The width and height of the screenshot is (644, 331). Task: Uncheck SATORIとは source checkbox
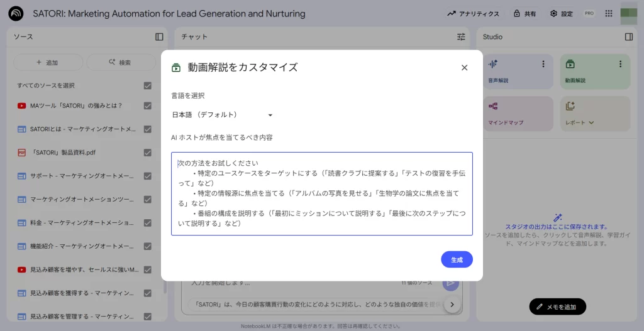tap(147, 129)
